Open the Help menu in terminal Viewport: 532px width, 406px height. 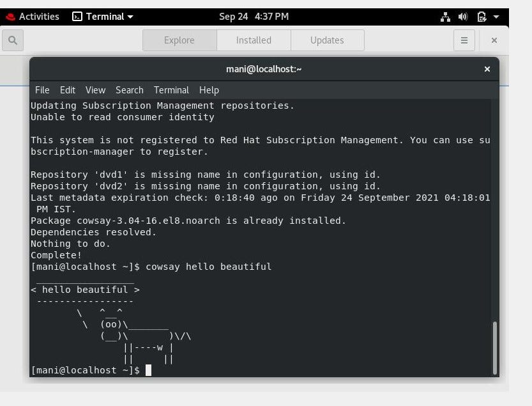(x=209, y=90)
